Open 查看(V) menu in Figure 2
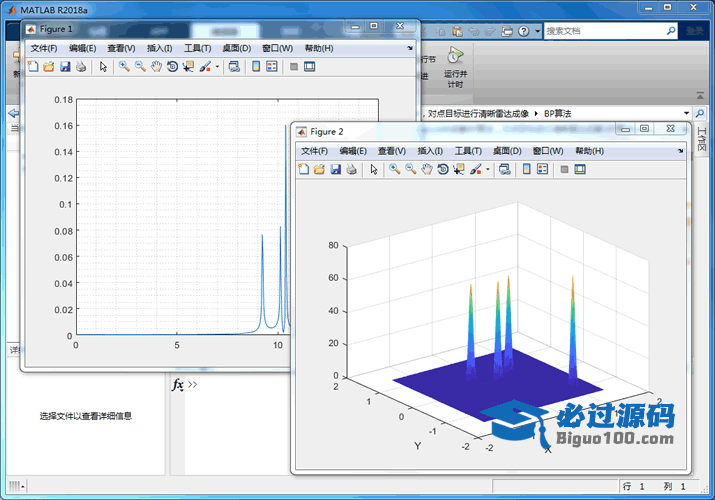This screenshot has width=715, height=500. click(x=392, y=151)
